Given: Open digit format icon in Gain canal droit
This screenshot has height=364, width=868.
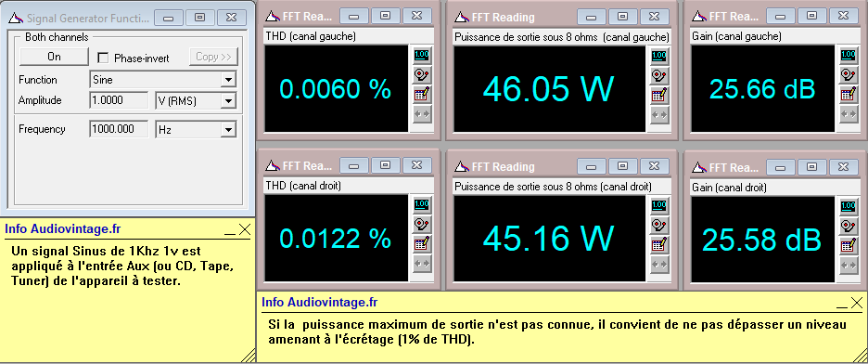Looking at the screenshot, I should pyautogui.click(x=848, y=205).
